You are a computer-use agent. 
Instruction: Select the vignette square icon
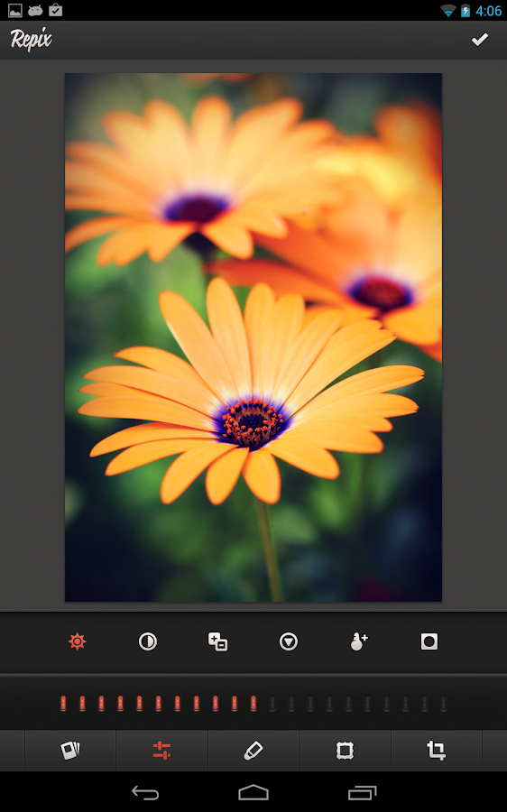(x=429, y=641)
